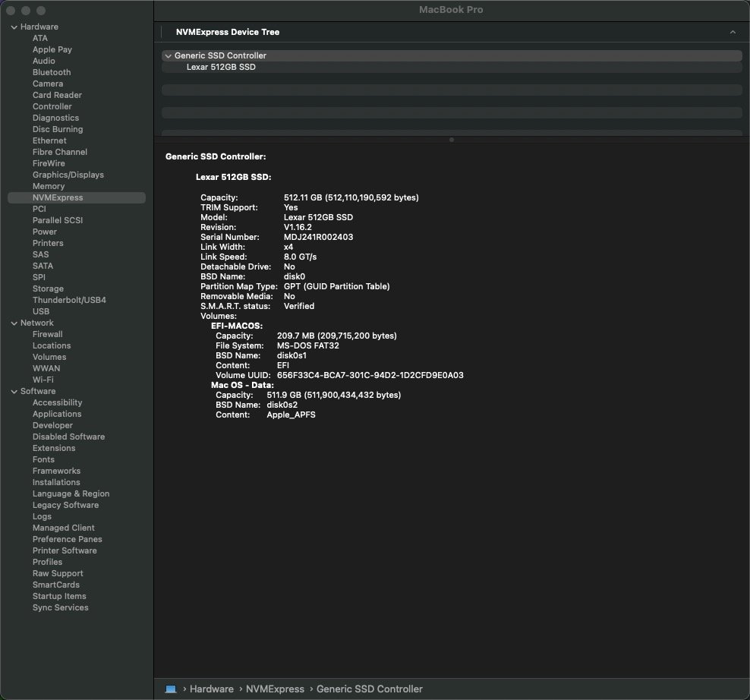Image resolution: width=750 pixels, height=700 pixels.
Task: Open Applications under Software
Action: pyautogui.click(x=57, y=415)
